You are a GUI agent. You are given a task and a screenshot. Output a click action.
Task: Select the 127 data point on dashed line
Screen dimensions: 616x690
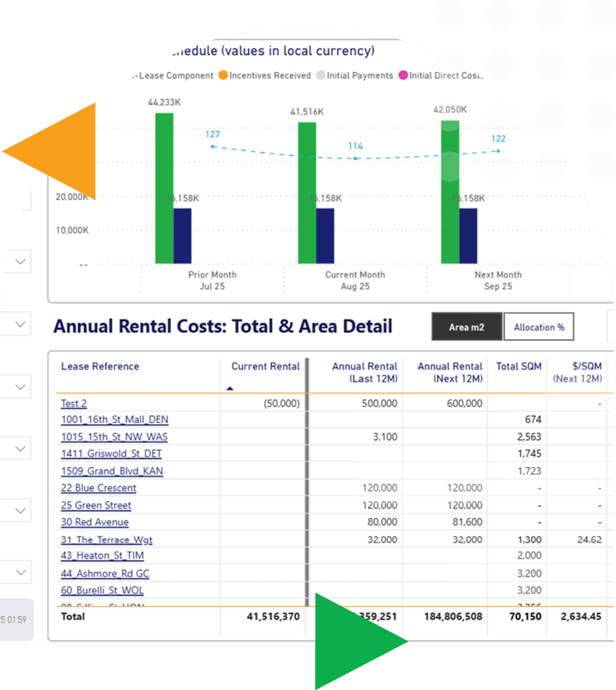213,148
